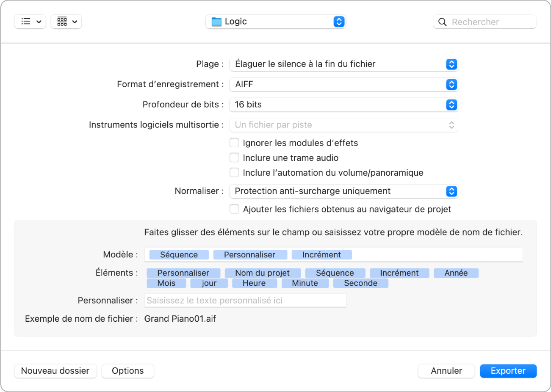Image resolution: width=551 pixels, height=392 pixels.
Task: Check Ajouter les fichiers au navigateur de projet
Action: coord(234,209)
